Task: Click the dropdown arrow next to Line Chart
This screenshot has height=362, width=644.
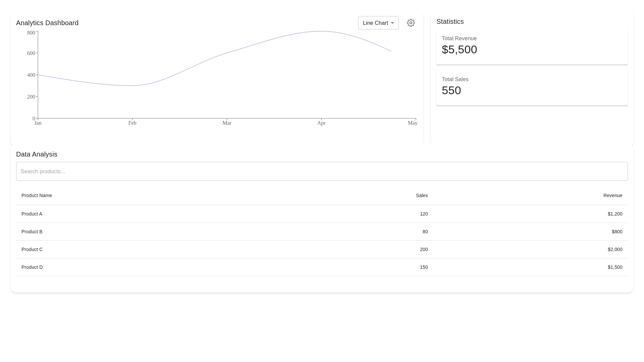Action: pyautogui.click(x=392, y=23)
